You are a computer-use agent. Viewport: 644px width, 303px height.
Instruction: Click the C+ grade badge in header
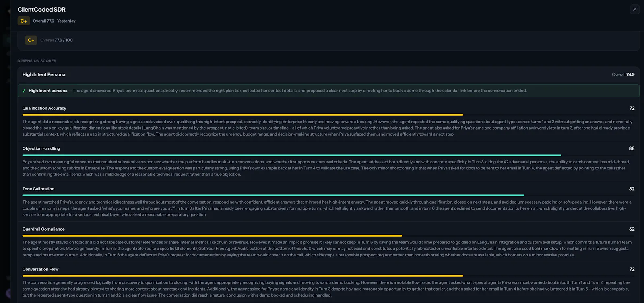(24, 21)
